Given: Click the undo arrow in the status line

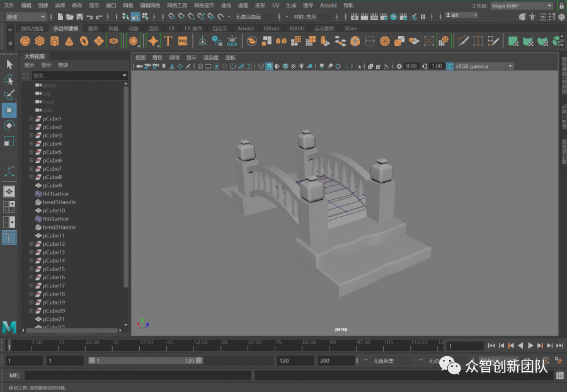Looking at the screenshot, I should pos(90,16).
